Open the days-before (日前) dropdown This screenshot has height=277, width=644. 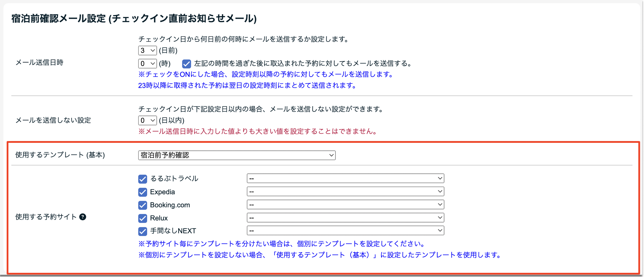click(147, 50)
